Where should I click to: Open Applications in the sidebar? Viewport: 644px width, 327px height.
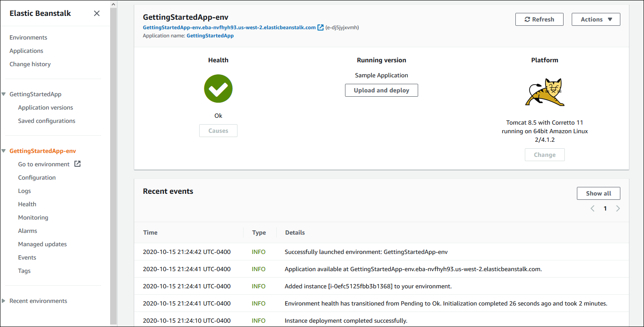pos(26,51)
